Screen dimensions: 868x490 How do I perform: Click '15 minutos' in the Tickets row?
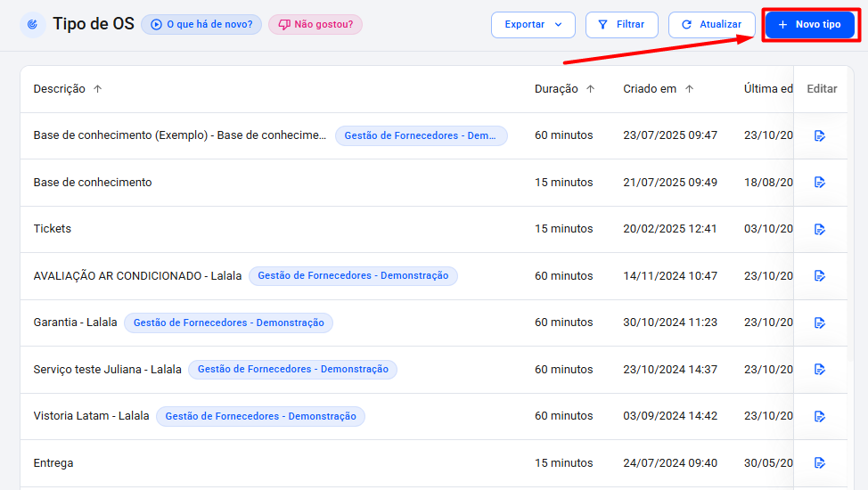563,229
